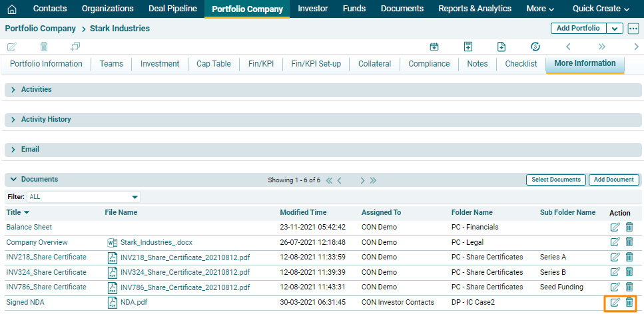The image size is (644, 314).
Task: Go to next page of documents
Action: pyautogui.click(x=362, y=180)
